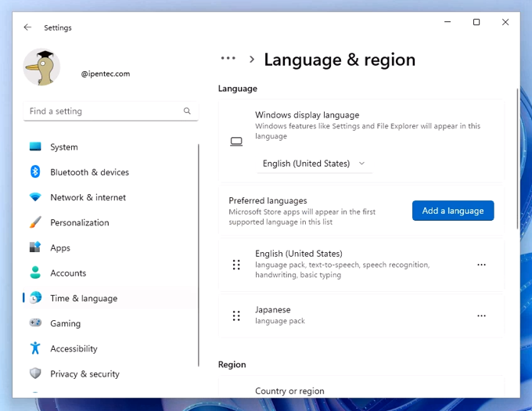Image resolution: width=532 pixels, height=411 pixels.
Task: Click the Apps icon in sidebar
Action: (x=35, y=247)
